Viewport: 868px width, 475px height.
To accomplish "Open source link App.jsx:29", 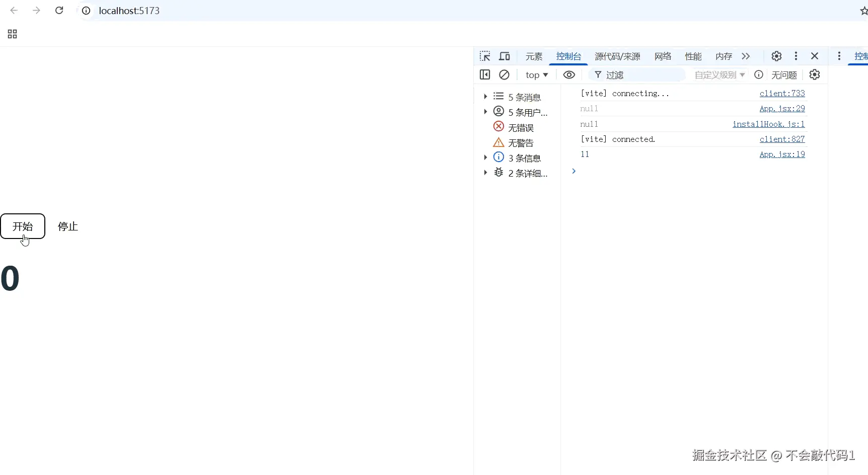I will tap(782, 108).
